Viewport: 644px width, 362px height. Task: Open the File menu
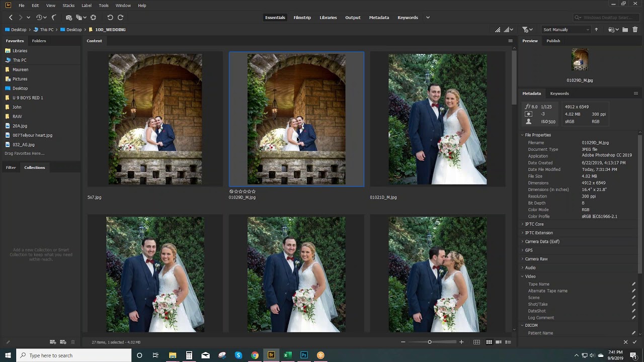point(22,6)
